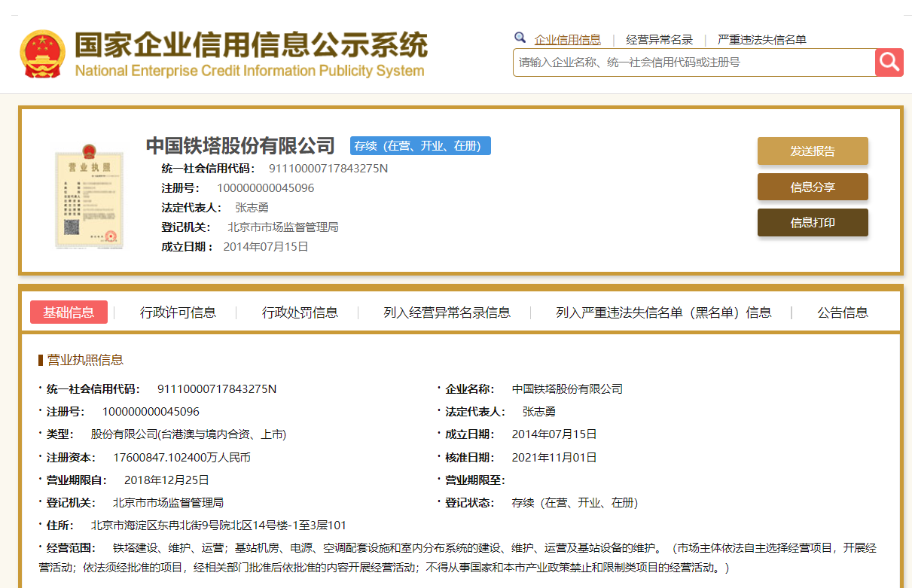Select the 经营异常名录 search category
This screenshot has width=912, height=588.
click(x=659, y=40)
